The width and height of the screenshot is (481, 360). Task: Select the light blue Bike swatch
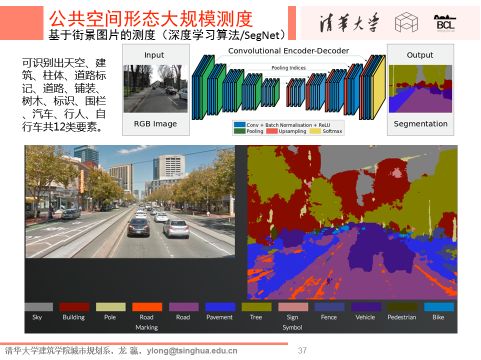[439, 307]
